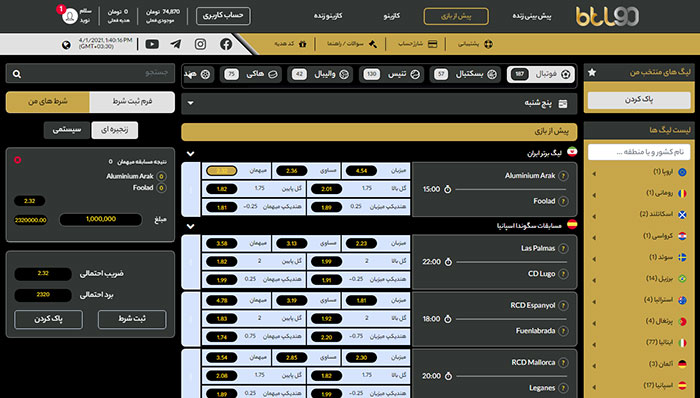Click clear button in the bet slip
700x398 pixels.
(x=48, y=319)
